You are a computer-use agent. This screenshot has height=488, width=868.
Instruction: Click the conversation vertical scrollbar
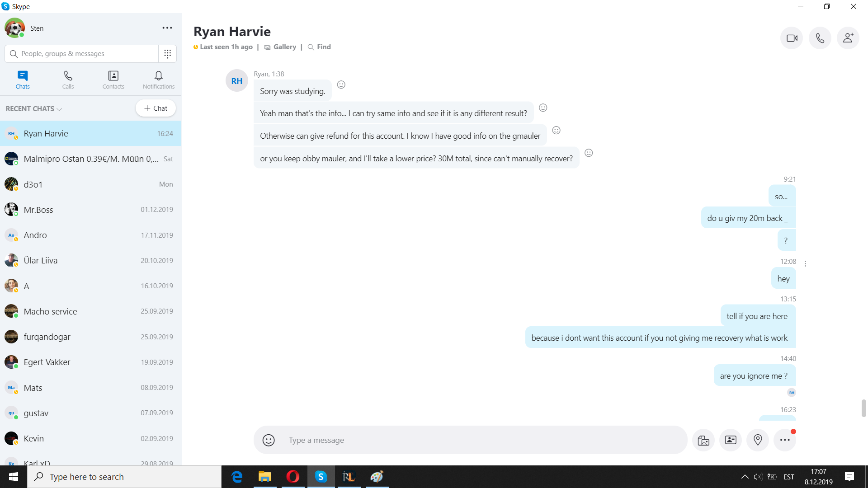click(x=863, y=408)
